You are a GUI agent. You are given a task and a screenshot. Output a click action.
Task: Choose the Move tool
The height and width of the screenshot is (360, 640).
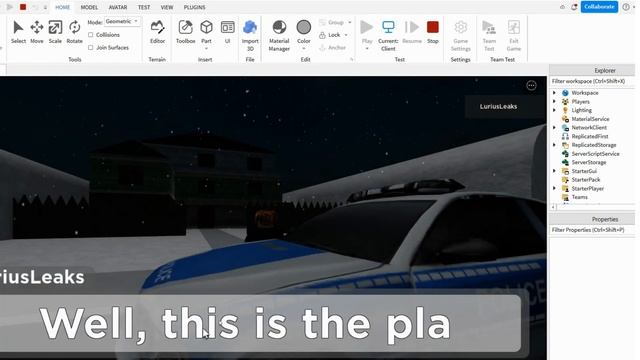[37, 32]
